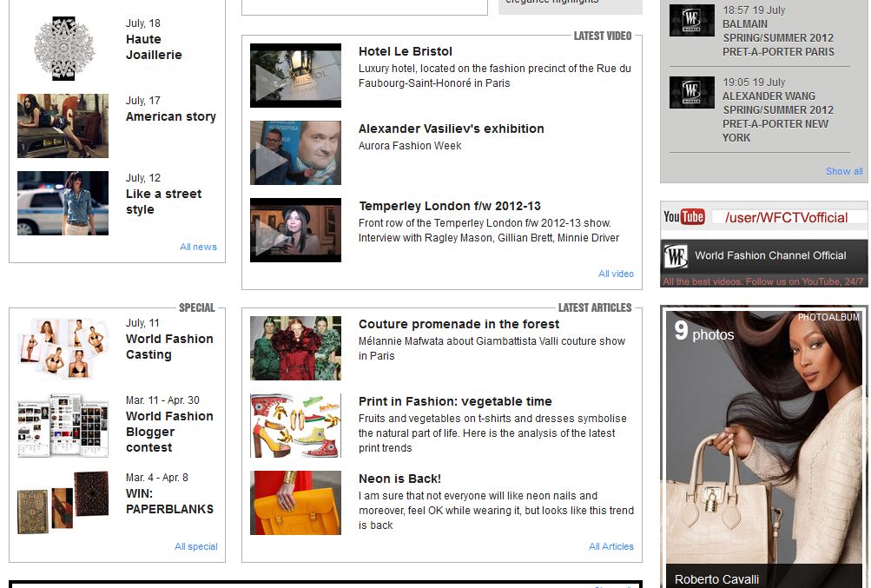
Task: Click the 19:05 19 July timestamp
Action: 754,83
